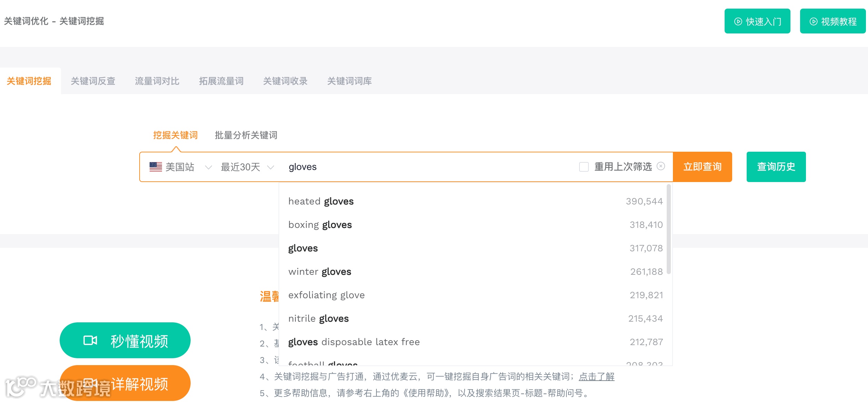This screenshot has height=402, width=868.
Task: Switch to the 关键词反查 tab
Action: 93,81
